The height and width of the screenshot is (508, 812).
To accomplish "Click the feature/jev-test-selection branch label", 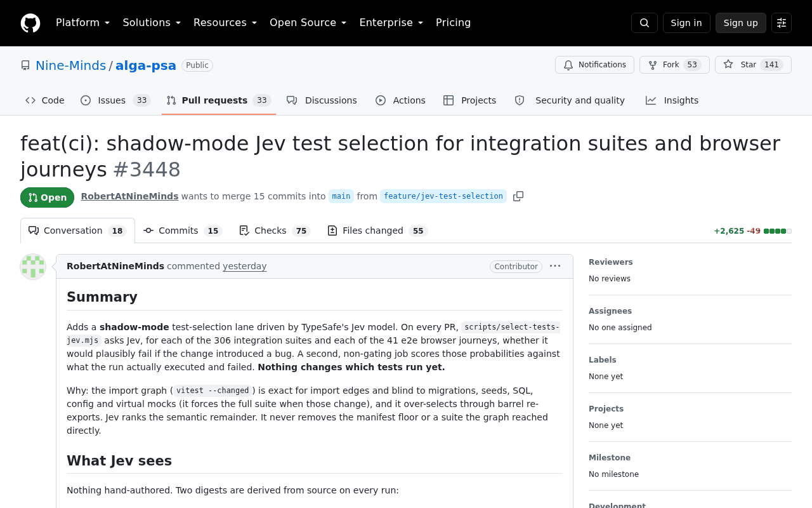I will (x=443, y=196).
